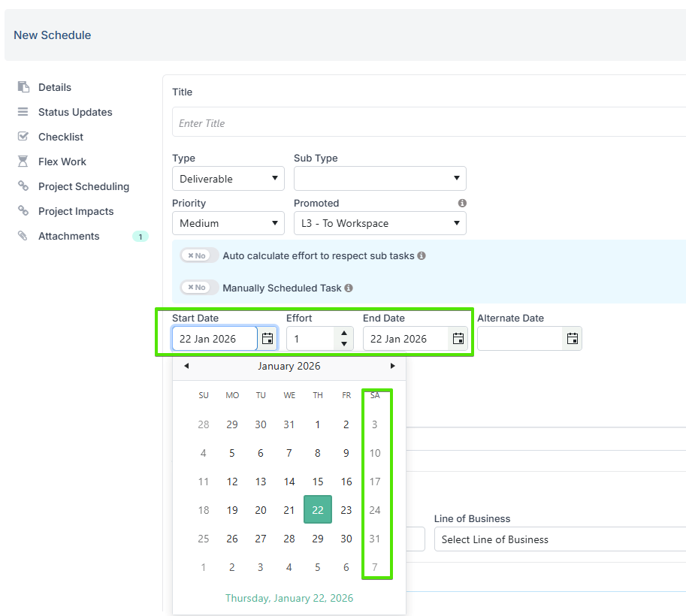The image size is (686, 616).
Task: Open the Start Date calendar icon
Action: (267, 339)
